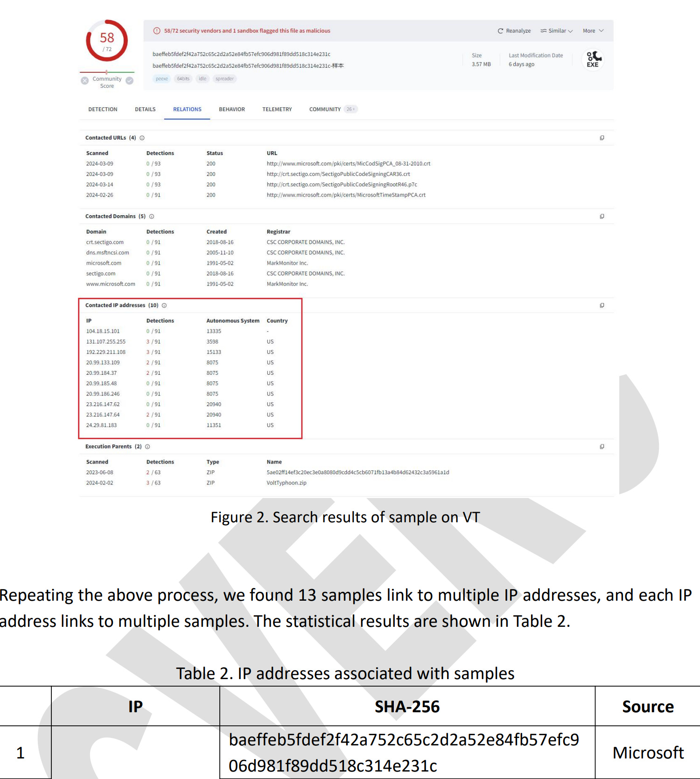Click IP address 23.216.147.64

coord(103,415)
